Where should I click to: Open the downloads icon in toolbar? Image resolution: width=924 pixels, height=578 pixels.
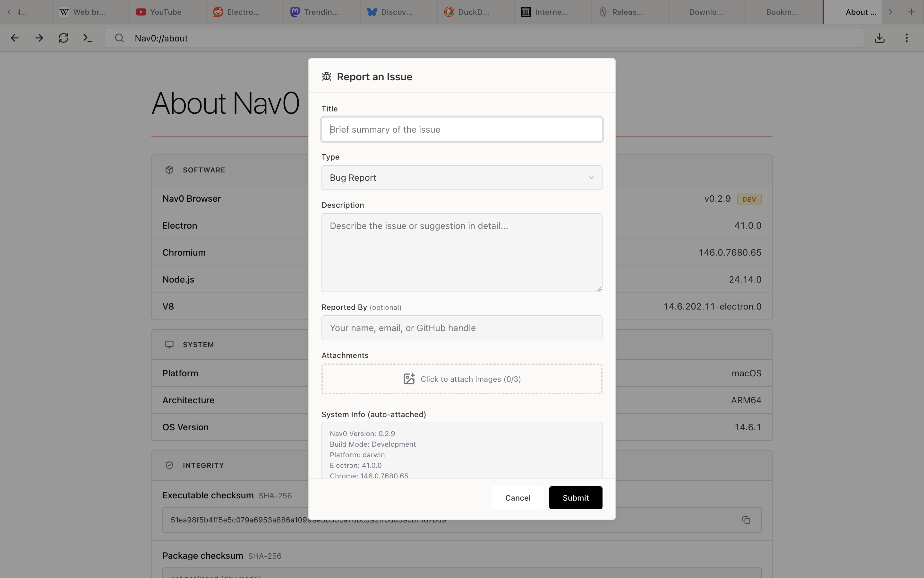880,38
